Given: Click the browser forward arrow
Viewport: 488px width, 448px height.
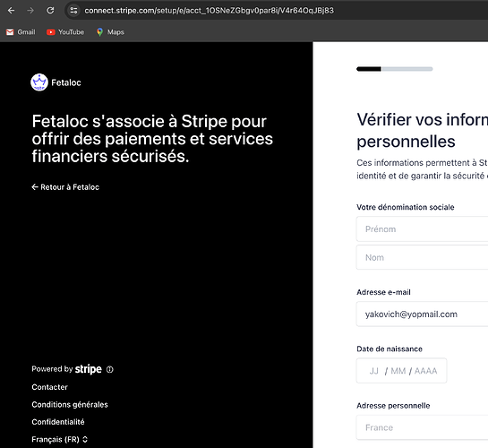Looking at the screenshot, I should tap(30, 10).
